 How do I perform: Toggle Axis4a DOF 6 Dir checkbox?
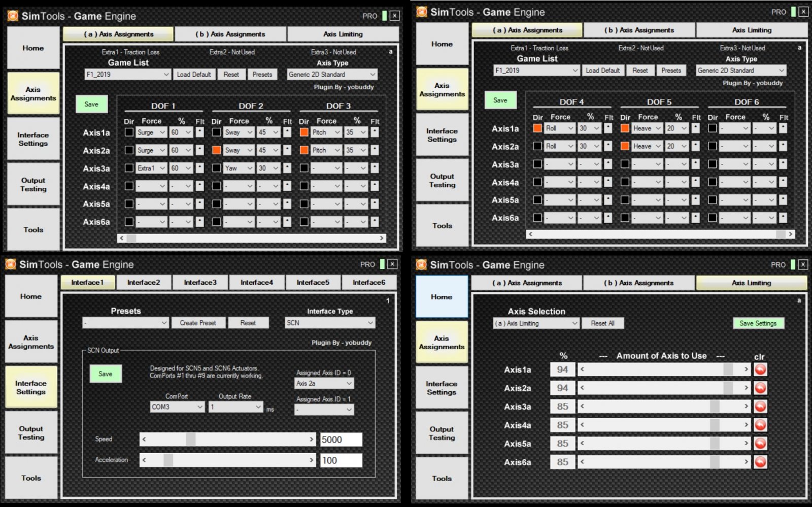pos(713,182)
